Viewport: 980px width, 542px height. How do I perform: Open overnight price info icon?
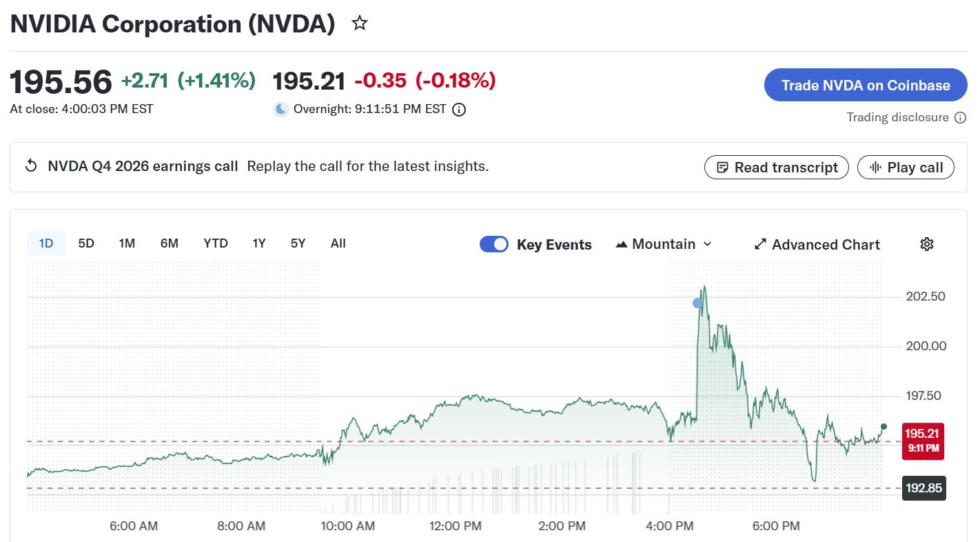(x=459, y=110)
